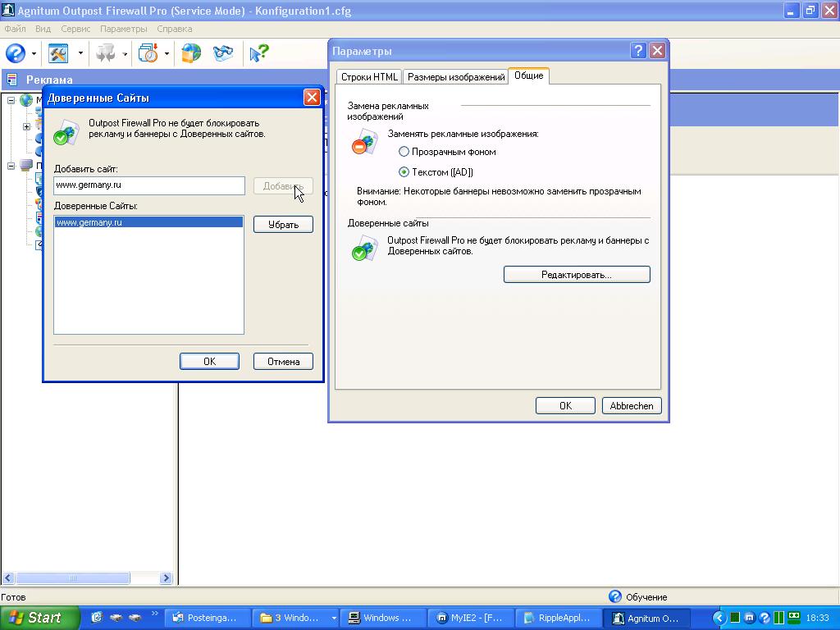The image size is (840, 630).
Task: Expand the plus-sign tree node
Action: tap(26, 127)
